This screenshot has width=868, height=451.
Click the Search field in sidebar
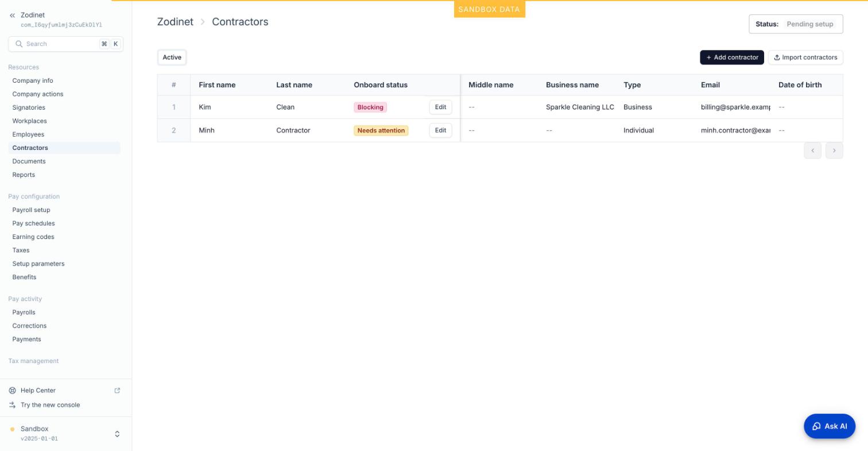click(x=65, y=44)
